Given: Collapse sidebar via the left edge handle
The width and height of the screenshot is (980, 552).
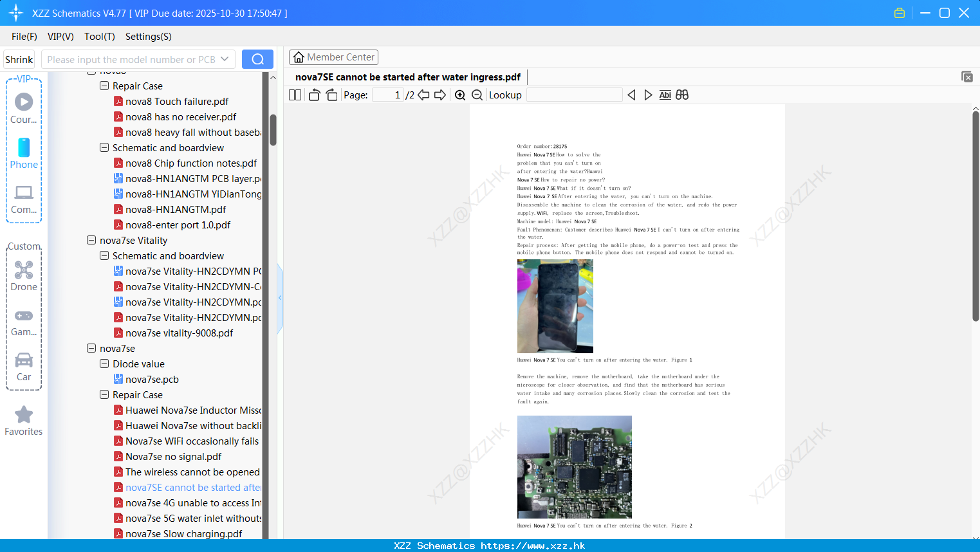Looking at the screenshot, I should [x=280, y=298].
